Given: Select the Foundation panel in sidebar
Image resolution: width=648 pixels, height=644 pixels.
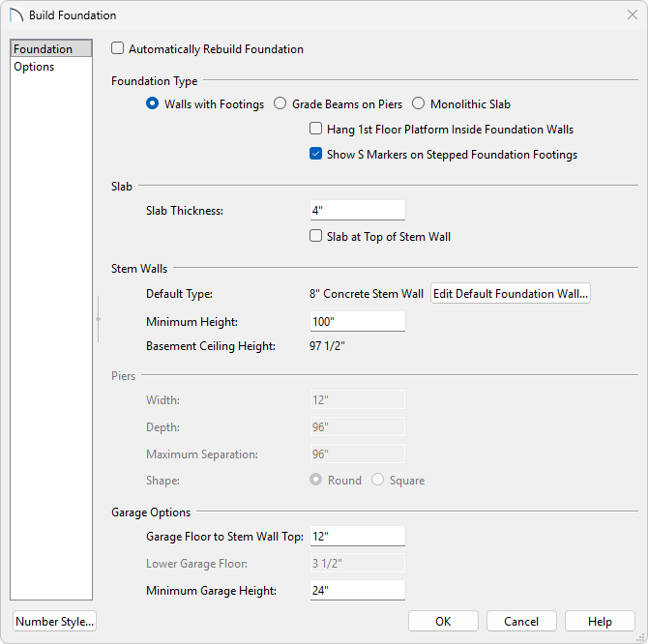Looking at the screenshot, I should (x=51, y=48).
